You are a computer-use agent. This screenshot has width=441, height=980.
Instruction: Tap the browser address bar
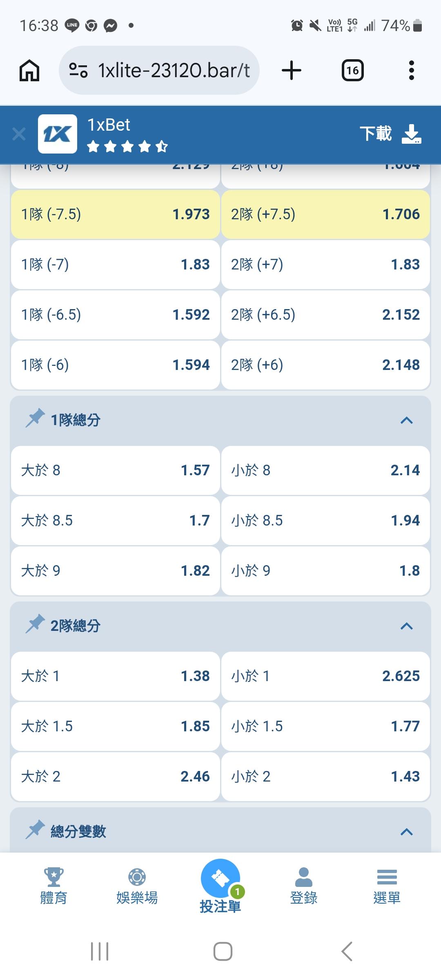coord(159,70)
